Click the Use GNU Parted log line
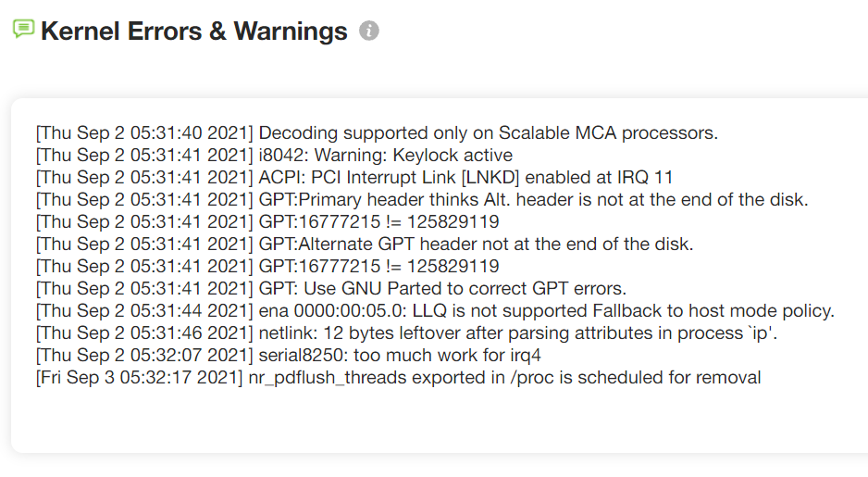This screenshot has width=868, height=477. 331,288
